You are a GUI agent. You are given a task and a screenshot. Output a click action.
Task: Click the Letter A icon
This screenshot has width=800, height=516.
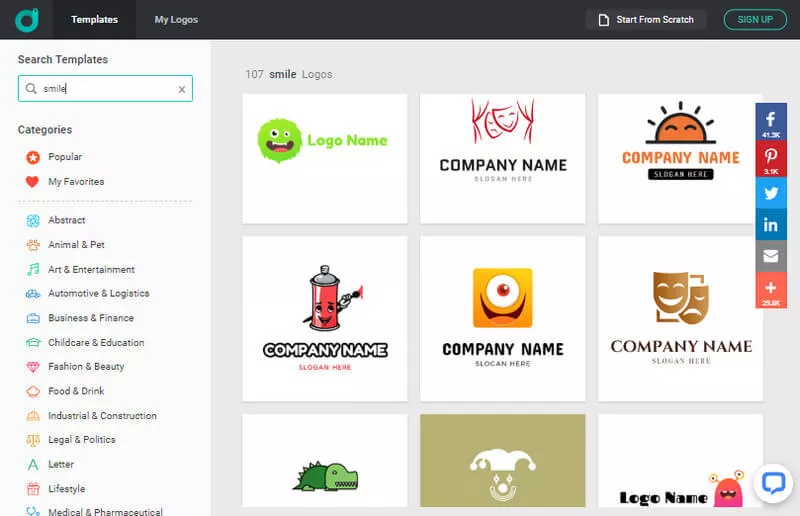pos(33,464)
